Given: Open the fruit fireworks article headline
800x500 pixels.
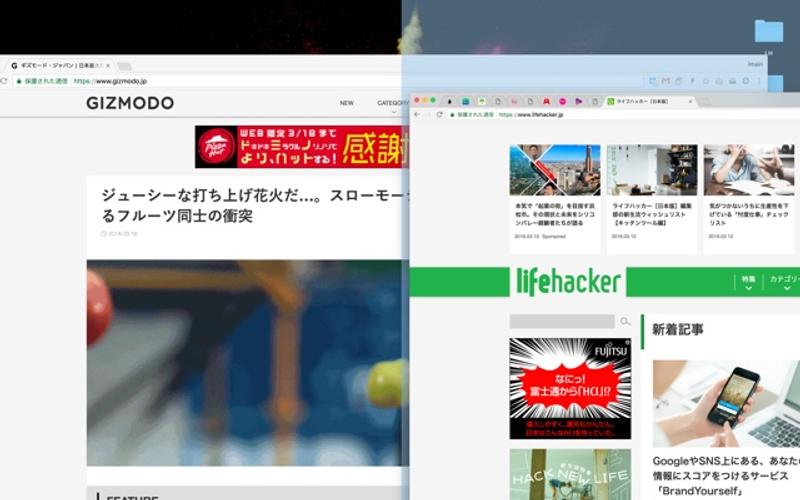Looking at the screenshot, I should point(255,206).
